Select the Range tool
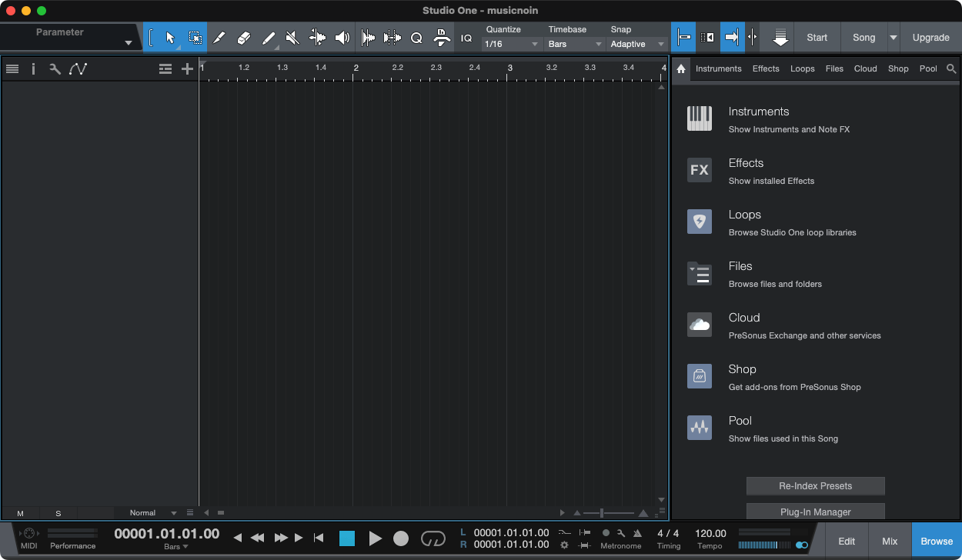 pos(195,38)
